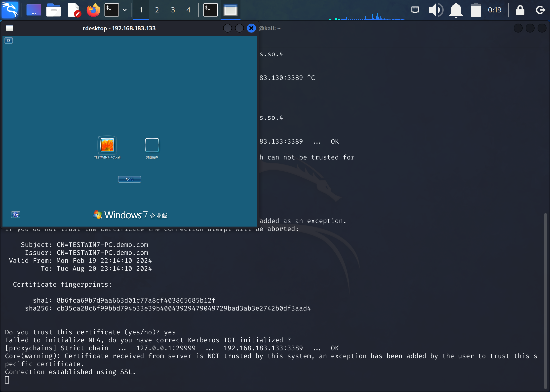Click the rdesktop - 192.168.183.133 title
Viewport: 550px width, 392px height.
point(119,28)
